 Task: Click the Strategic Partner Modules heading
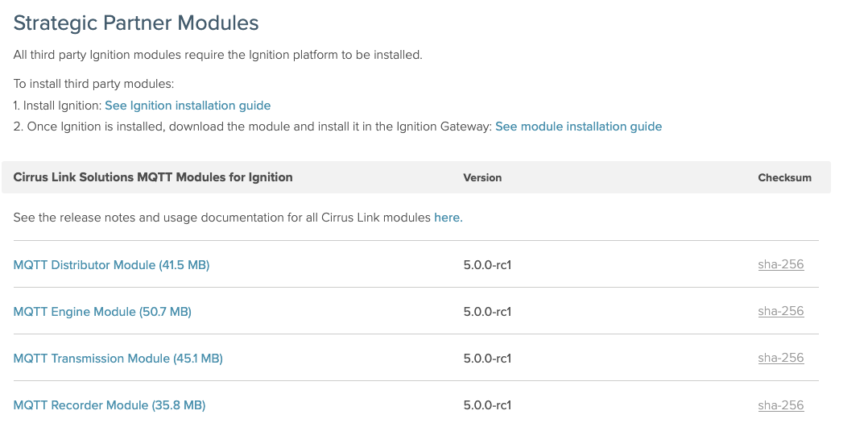click(x=136, y=23)
